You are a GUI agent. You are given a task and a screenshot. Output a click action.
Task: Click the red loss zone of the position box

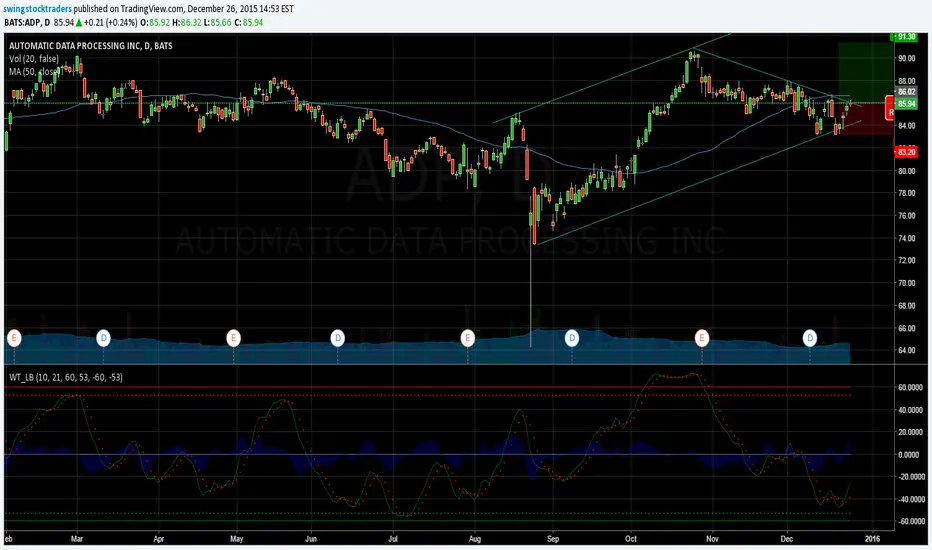[866, 118]
